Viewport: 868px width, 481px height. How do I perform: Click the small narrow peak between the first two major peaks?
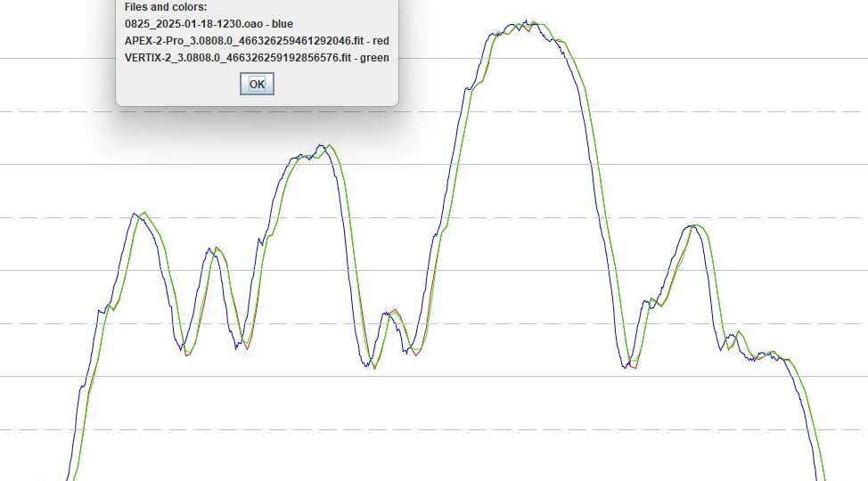(214, 249)
